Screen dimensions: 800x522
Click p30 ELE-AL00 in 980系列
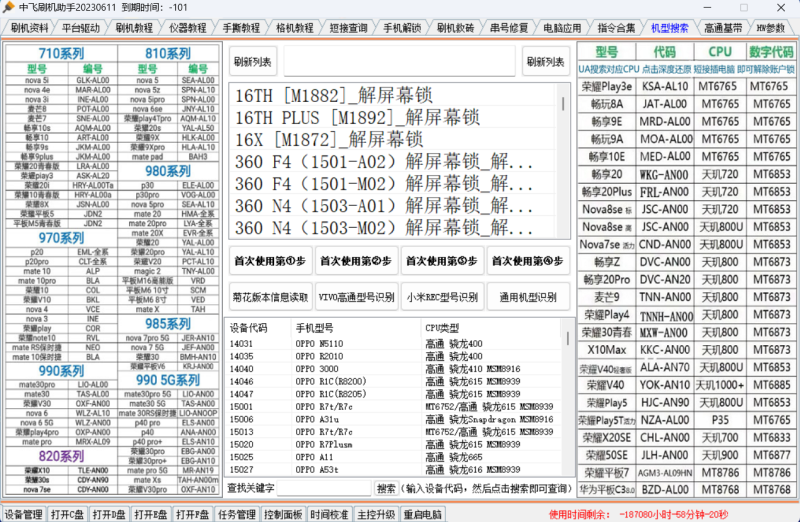point(168,185)
